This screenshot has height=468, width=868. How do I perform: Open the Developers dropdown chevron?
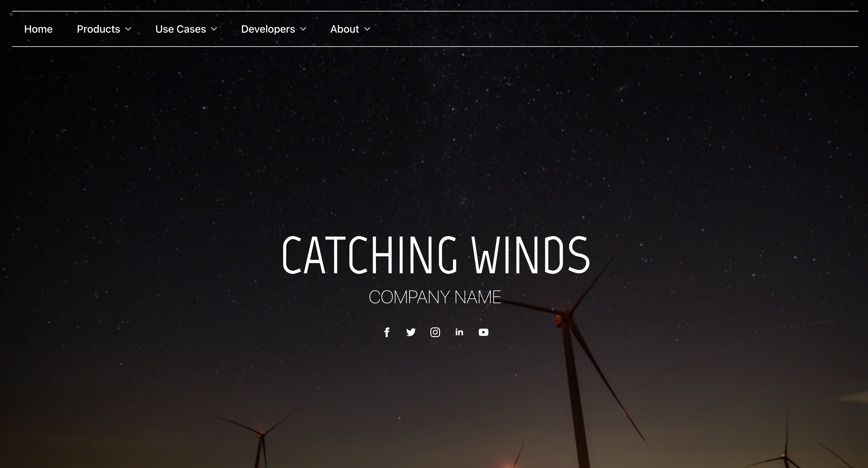[303, 29]
